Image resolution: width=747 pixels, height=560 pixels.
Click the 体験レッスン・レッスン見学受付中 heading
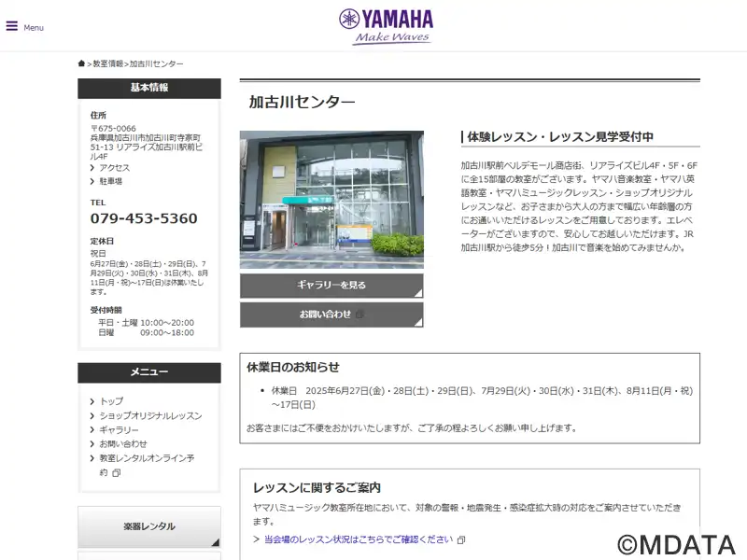point(559,137)
